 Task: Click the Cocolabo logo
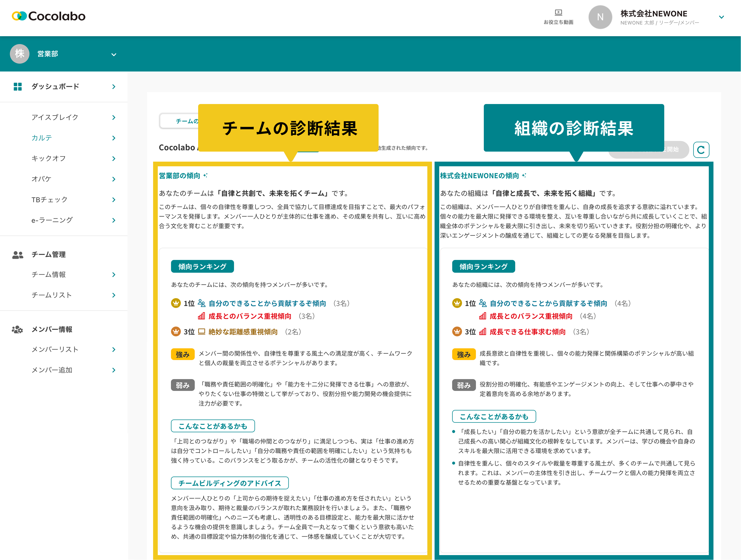point(49,16)
